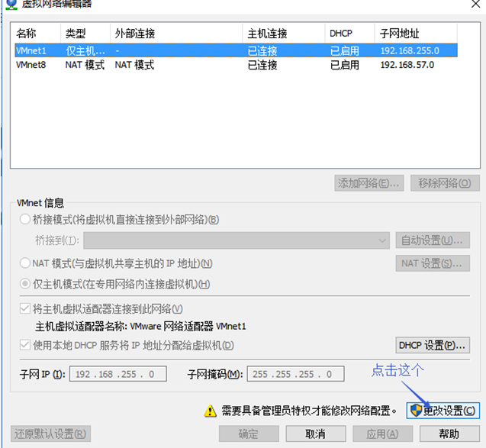486x448 pixels.
Task: Click the 移除网络(O) button
Action: coord(445,183)
